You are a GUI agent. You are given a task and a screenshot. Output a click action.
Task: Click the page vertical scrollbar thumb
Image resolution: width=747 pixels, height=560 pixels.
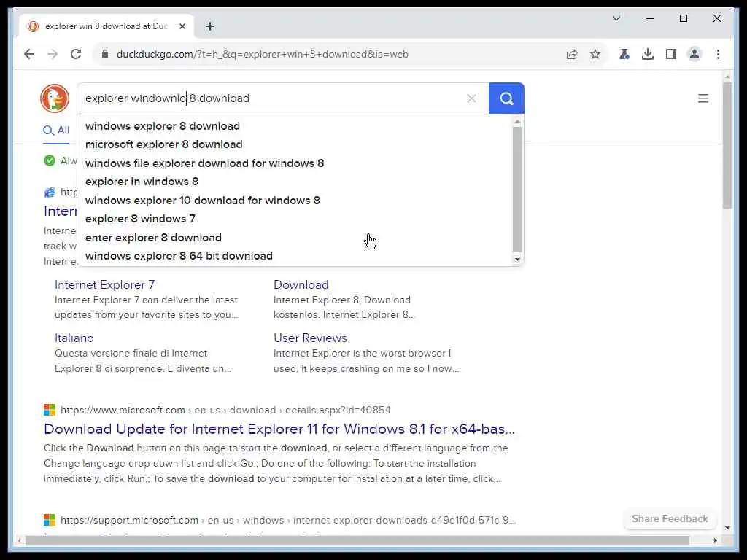tap(727, 145)
